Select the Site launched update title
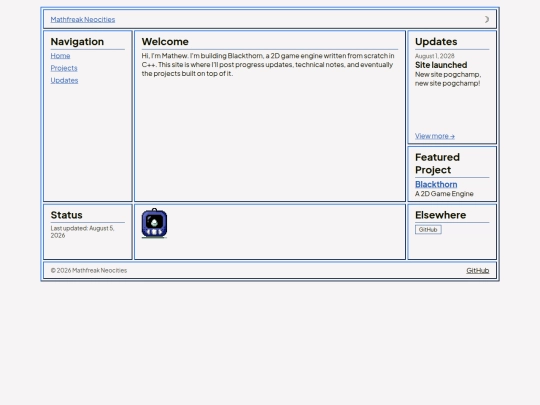The width and height of the screenshot is (540, 405). [x=441, y=65]
